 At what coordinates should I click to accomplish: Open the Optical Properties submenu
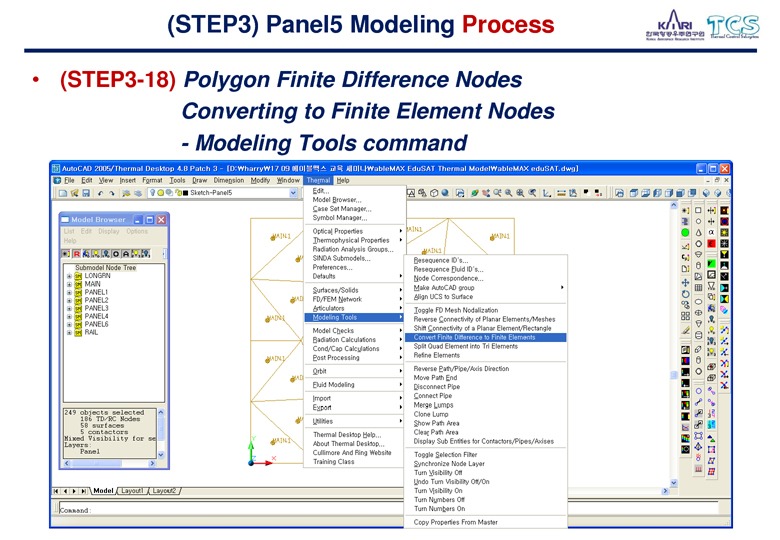point(355,231)
